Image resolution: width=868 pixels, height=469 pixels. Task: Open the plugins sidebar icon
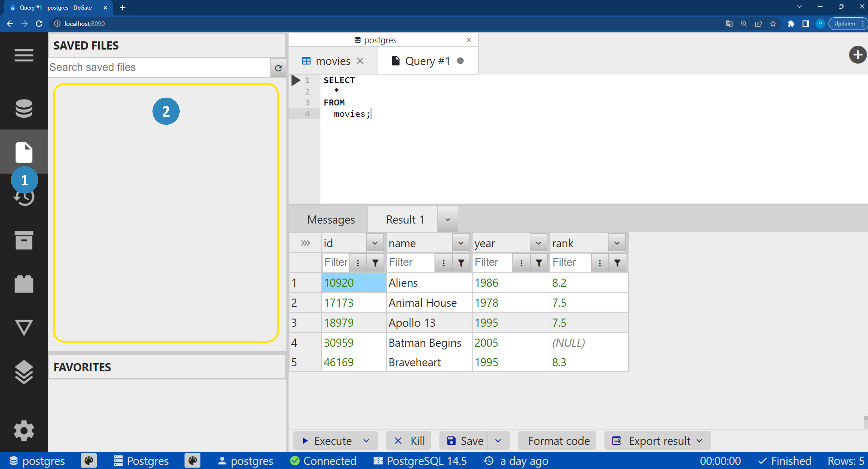tap(24, 284)
